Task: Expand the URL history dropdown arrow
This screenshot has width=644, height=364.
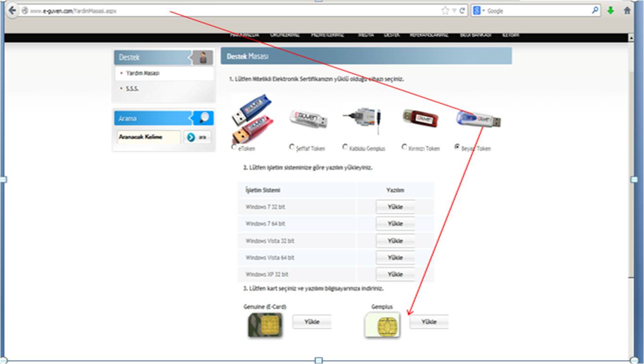Action: (x=454, y=11)
